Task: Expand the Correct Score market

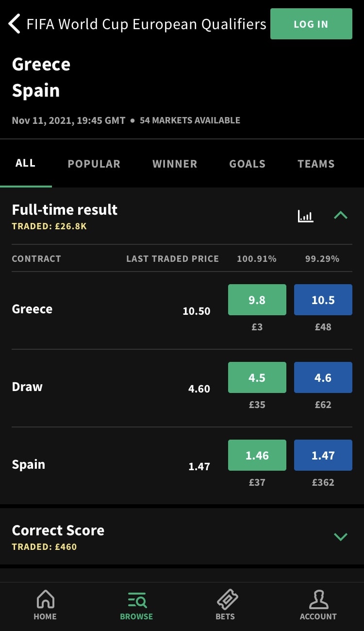Action: [341, 537]
